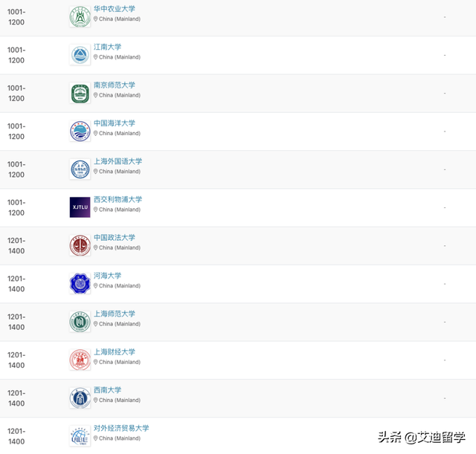Click China (Mainland) text under 对外经济贸易大学

(x=120, y=438)
